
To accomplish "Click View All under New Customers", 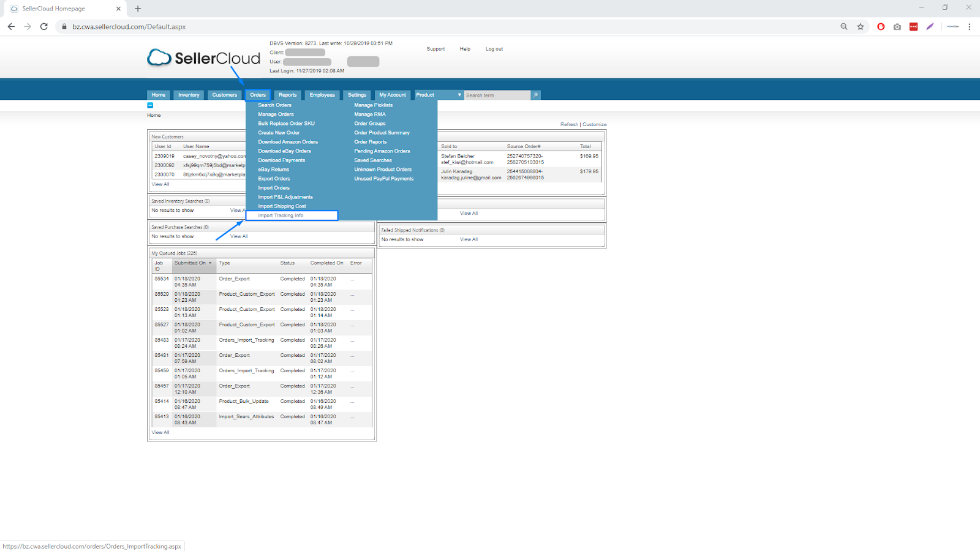I will tap(160, 184).
